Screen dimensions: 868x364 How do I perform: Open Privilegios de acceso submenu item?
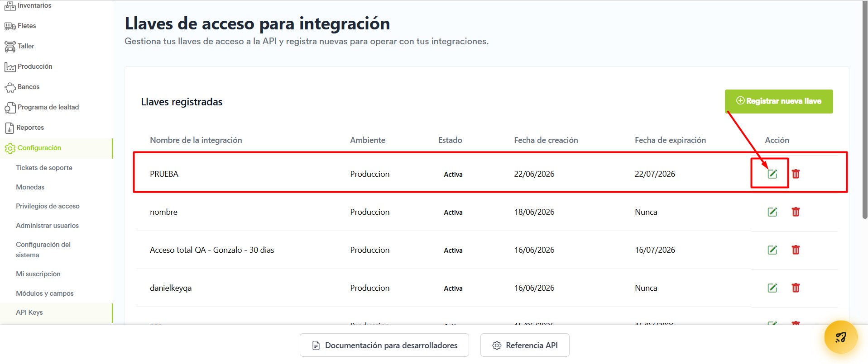pyautogui.click(x=48, y=206)
